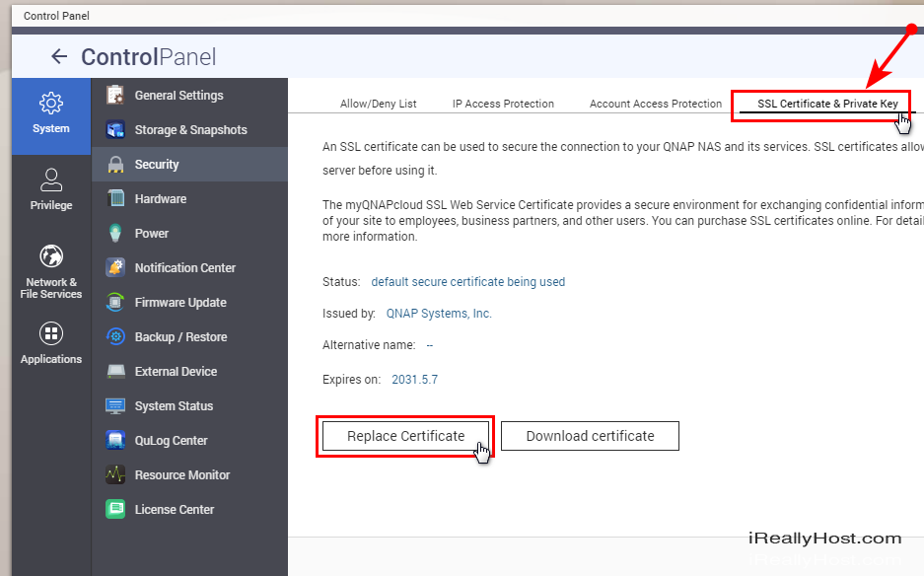This screenshot has height=576, width=924.
Task: Click the Hardware chip icon
Action: [x=115, y=198]
